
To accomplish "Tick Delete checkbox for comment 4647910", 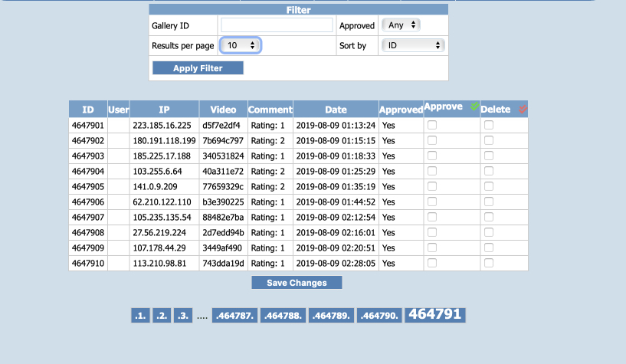I will (489, 263).
